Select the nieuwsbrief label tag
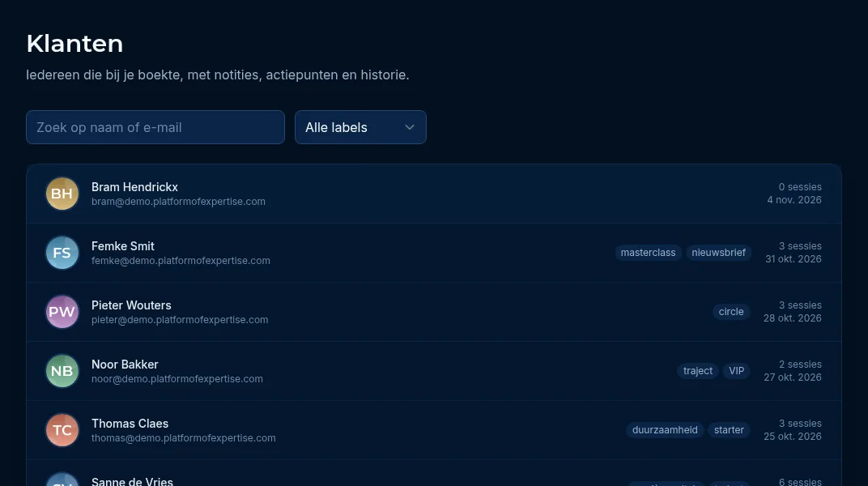Screen dimensions: 868x486 pos(718,253)
